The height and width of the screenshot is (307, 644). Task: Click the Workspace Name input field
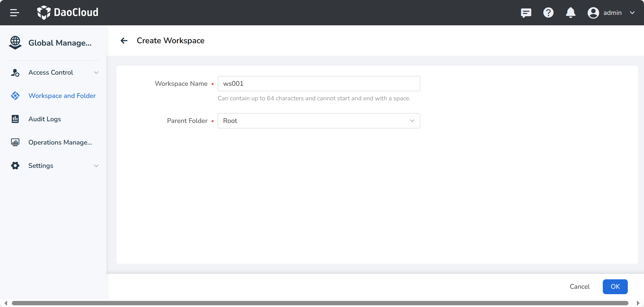tap(319, 84)
